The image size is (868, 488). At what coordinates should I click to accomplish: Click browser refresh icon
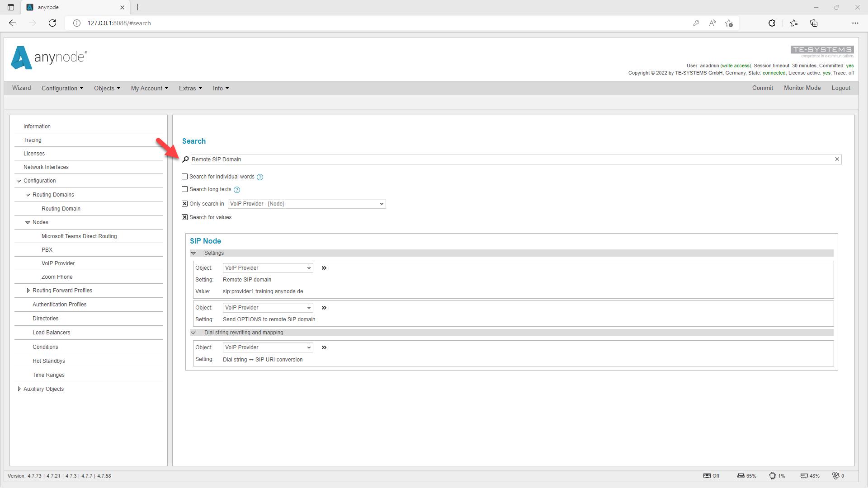52,23
